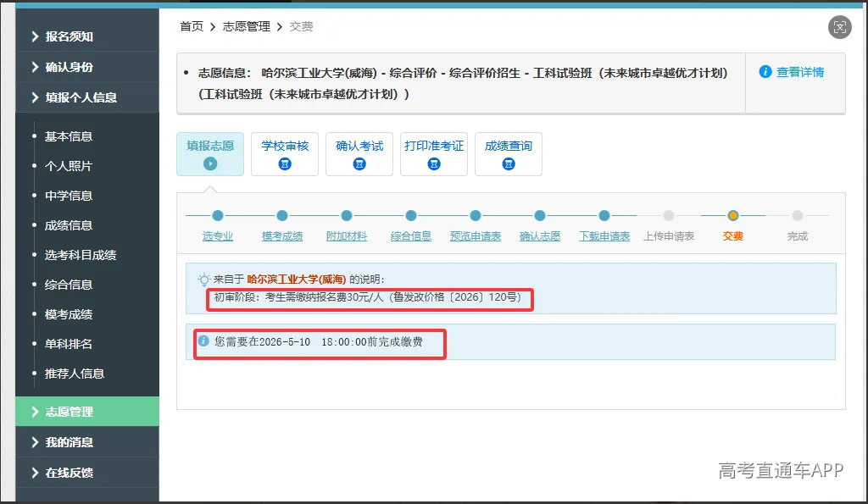Click the 综合信息 step link

coord(411,236)
